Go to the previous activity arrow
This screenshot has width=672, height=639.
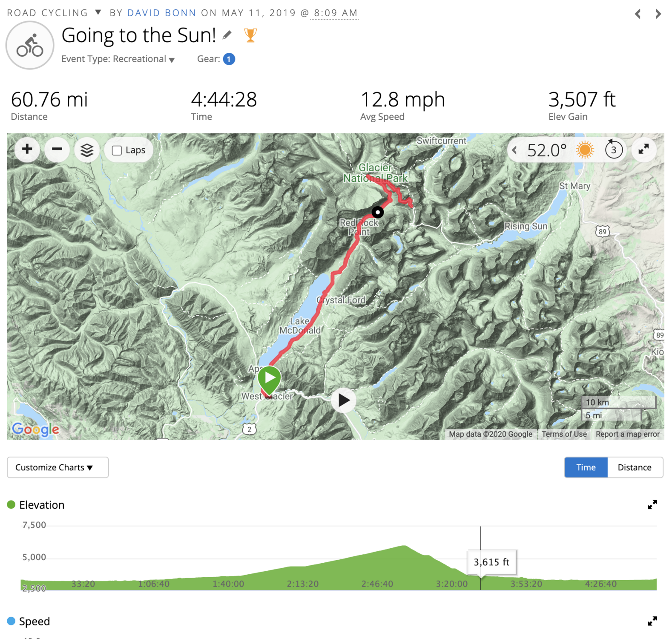tap(638, 14)
